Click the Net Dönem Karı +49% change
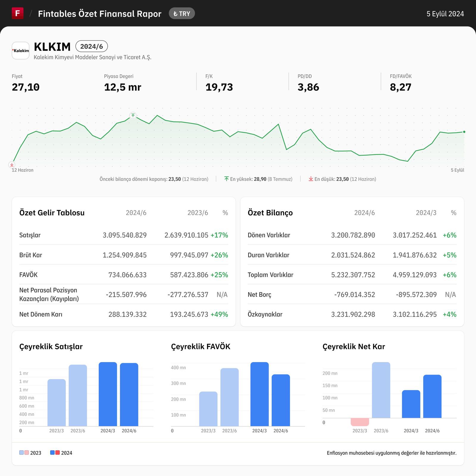The height and width of the screenshot is (476, 476). (219, 314)
